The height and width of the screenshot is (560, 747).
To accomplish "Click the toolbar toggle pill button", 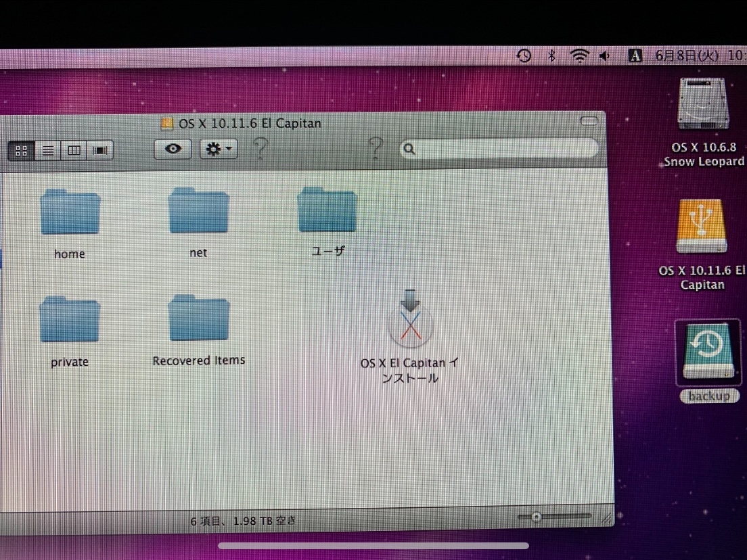I will point(589,121).
